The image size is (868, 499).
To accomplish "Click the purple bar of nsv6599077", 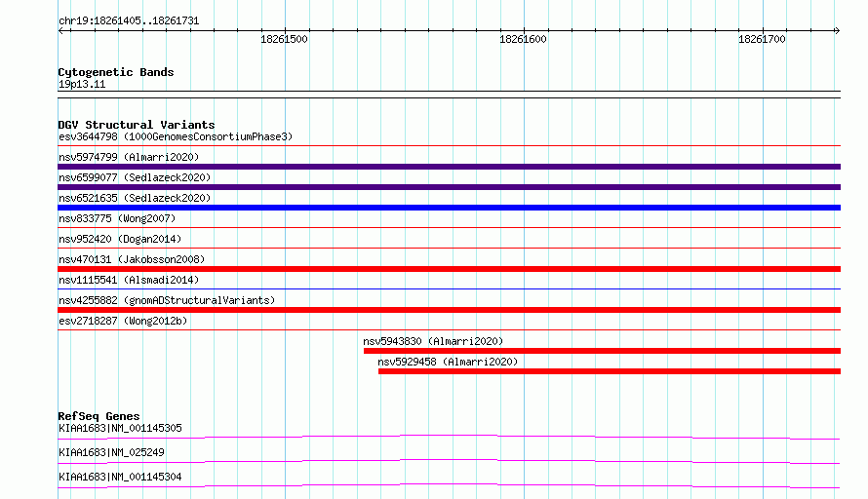I will [x=449, y=187].
